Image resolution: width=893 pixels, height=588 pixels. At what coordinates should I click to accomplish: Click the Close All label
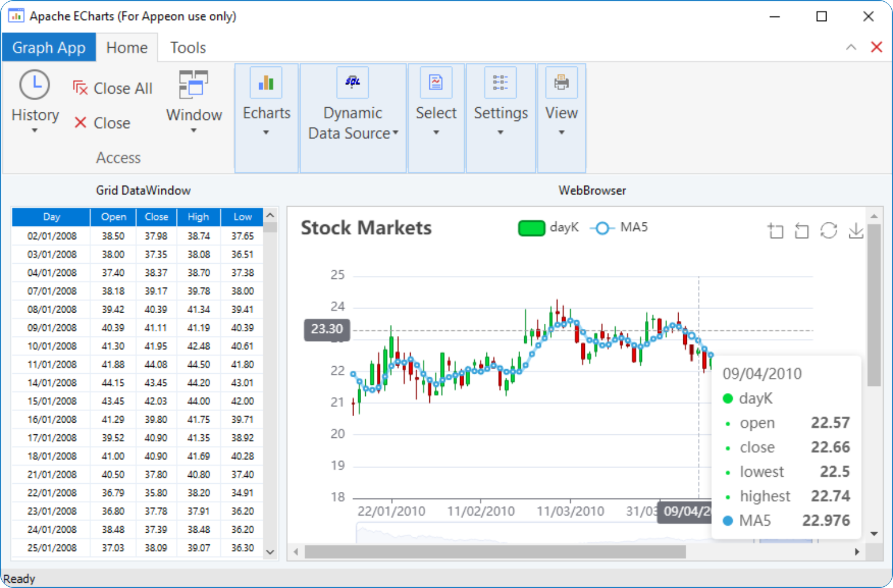tap(123, 88)
